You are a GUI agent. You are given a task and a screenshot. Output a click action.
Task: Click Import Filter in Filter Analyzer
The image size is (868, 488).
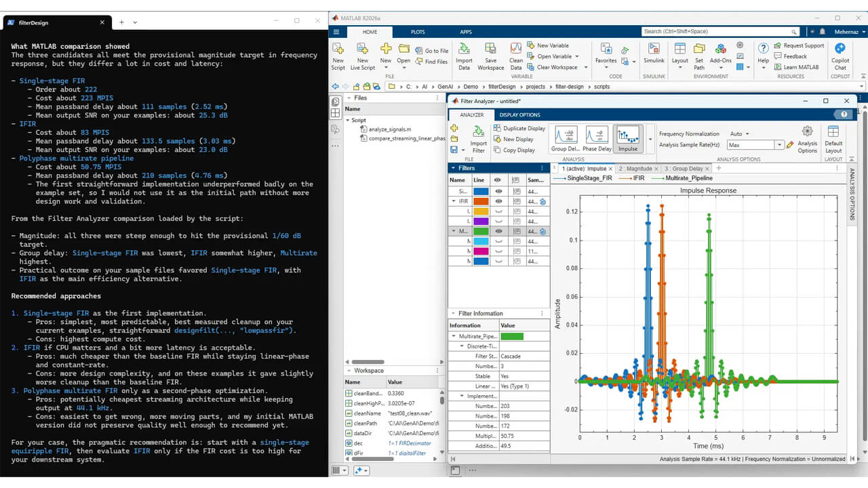[478, 139]
